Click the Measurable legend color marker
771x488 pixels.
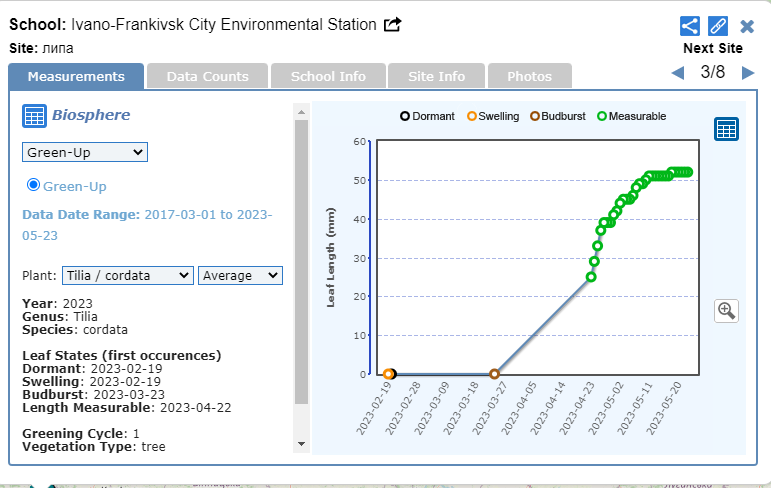pos(602,116)
